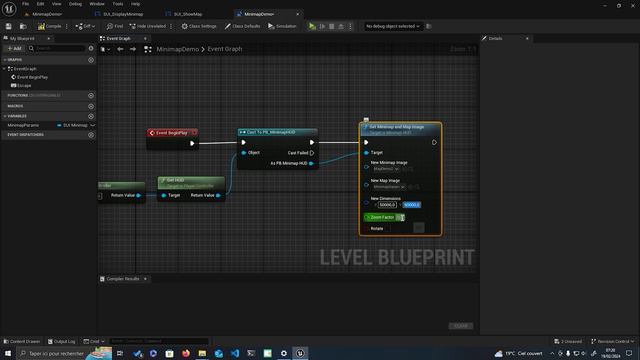
Task: Click the graph navigate back arrow
Action: point(120,49)
